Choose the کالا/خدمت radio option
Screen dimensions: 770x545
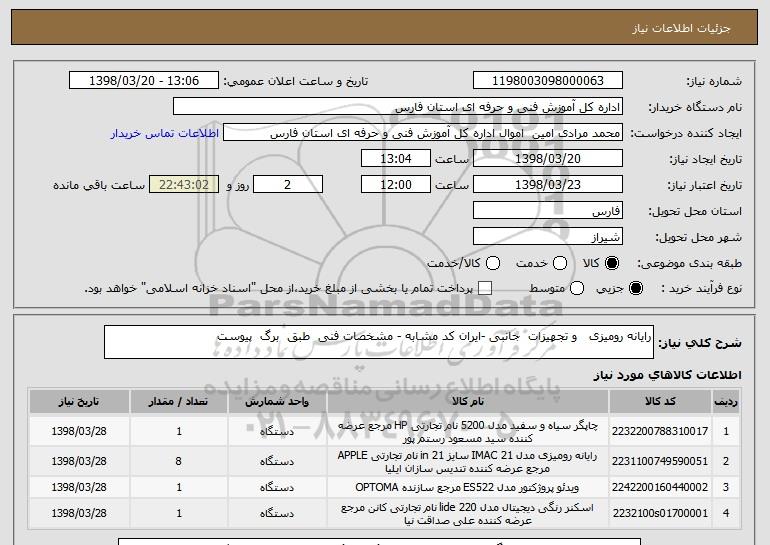pos(493,263)
